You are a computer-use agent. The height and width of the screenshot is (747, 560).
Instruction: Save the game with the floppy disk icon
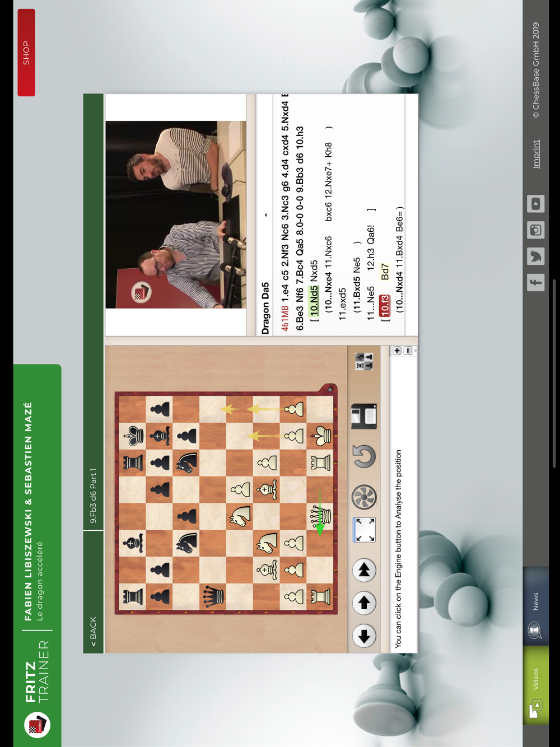(x=364, y=416)
